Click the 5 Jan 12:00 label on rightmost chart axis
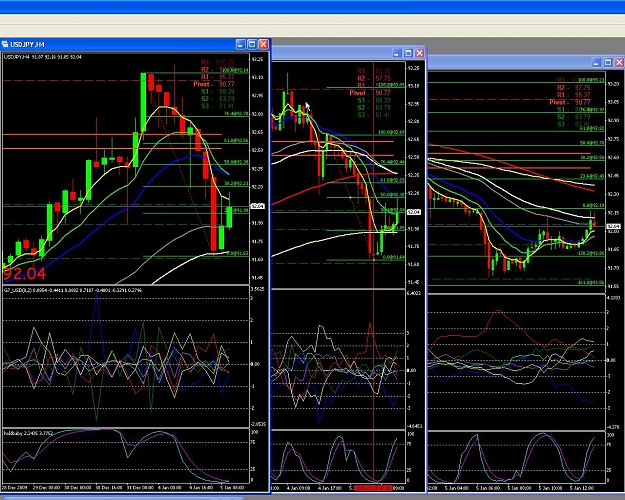625x500 pixels. click(582, 488)
